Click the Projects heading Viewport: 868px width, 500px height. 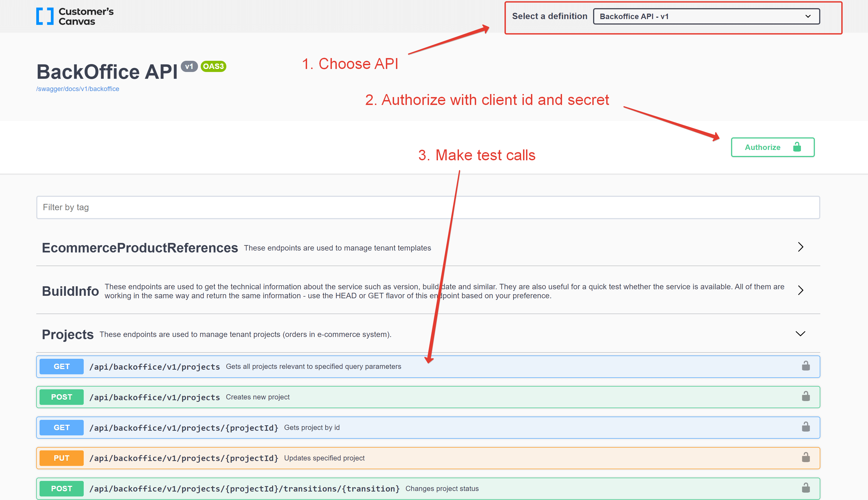68,335
